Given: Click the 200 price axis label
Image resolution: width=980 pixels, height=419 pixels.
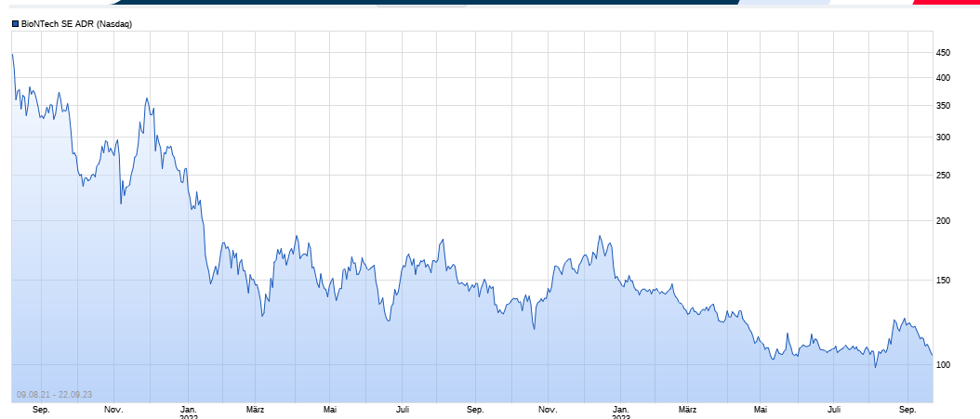Looking at the screenshot, I should pyautogui.click(x=943, y=221).
